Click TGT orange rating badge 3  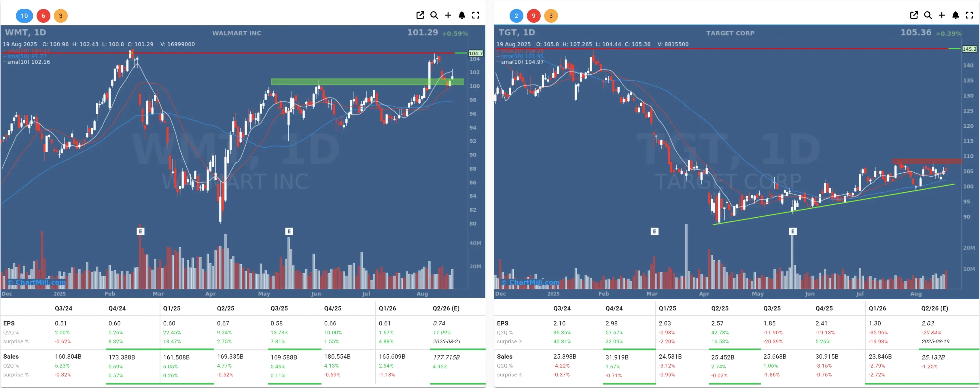551,16
